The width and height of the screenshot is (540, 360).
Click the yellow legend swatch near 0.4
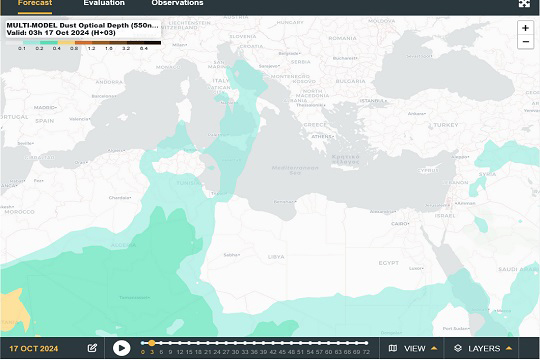[66, 43]
